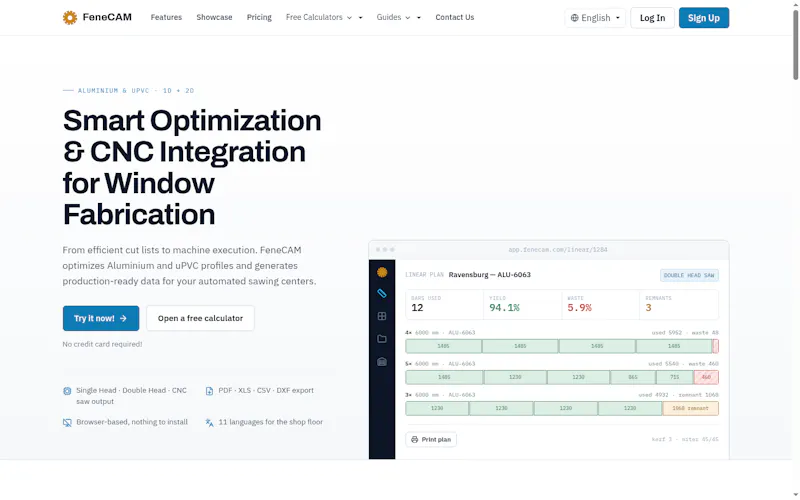Viewport: 800px width, 500px height.
Task: Open the Showcase nav link
Action: click(x=214, y=17)
